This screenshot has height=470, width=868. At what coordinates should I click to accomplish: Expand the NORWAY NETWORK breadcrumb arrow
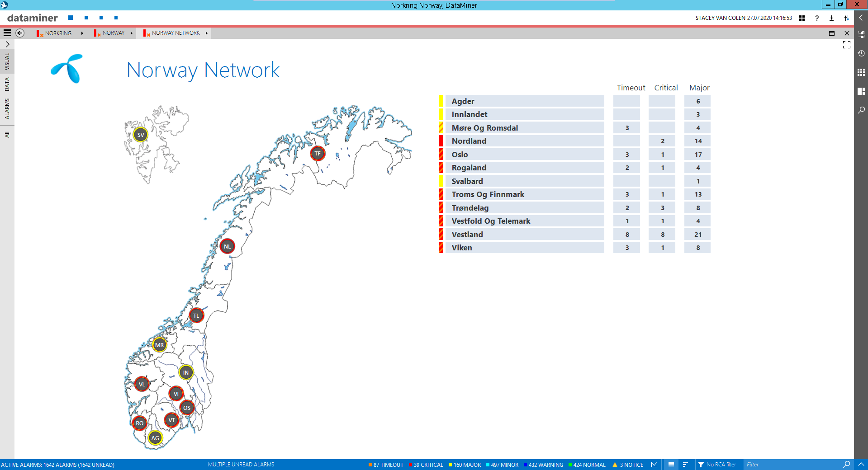click(206, 33)
